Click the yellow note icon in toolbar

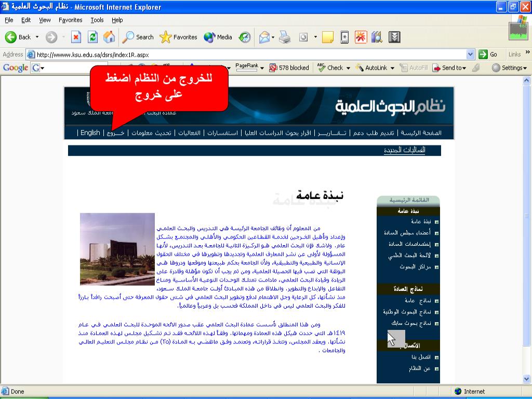pyautogui.click(x=328, y=37)
